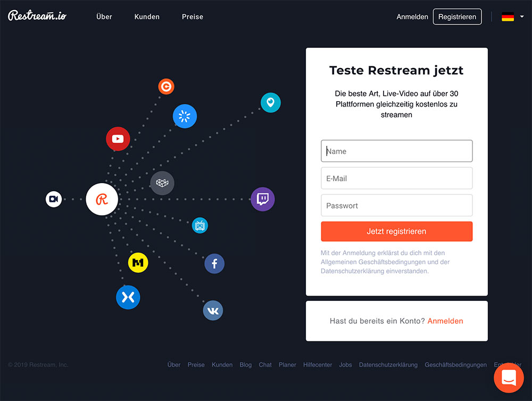The width and height of the screenshot is (532, 401).
Task: Focus the Name input field
Action: coord(396,151)
